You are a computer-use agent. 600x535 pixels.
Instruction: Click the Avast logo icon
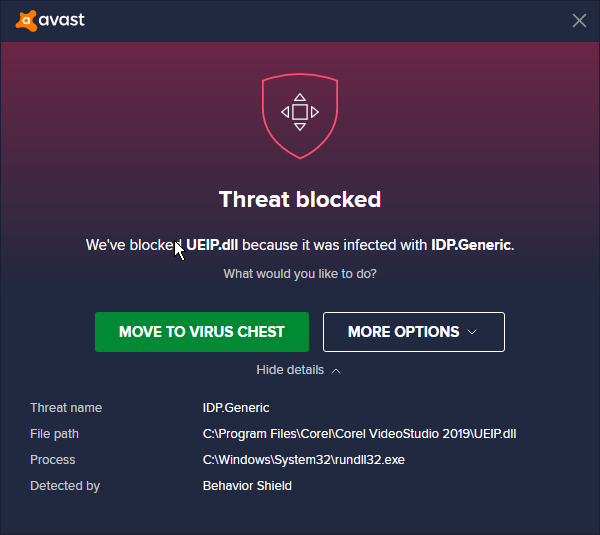coord(26,20)
